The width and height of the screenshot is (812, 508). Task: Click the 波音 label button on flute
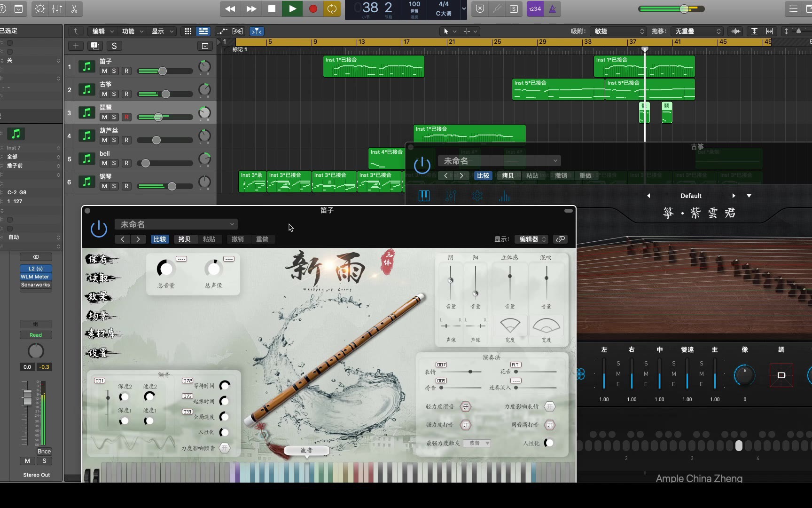click(306, 451)
